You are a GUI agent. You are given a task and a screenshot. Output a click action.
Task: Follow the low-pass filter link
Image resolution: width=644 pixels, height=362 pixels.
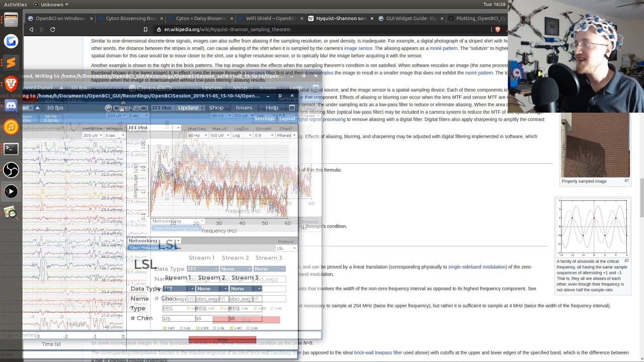pos(260,72)
